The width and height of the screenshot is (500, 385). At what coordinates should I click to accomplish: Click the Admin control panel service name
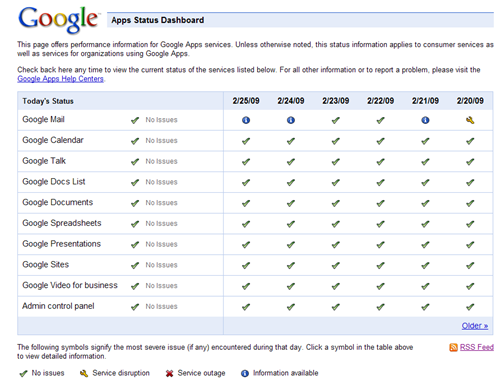point(58,306)
